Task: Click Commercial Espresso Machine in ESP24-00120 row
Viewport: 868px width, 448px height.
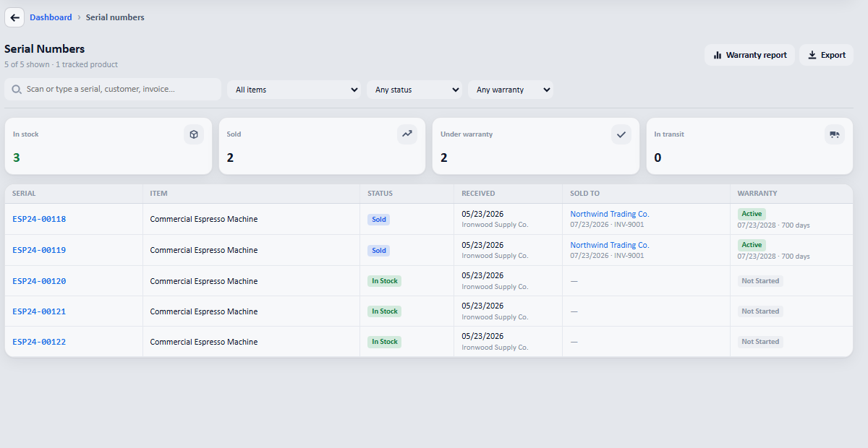Action: pos(204,281)
